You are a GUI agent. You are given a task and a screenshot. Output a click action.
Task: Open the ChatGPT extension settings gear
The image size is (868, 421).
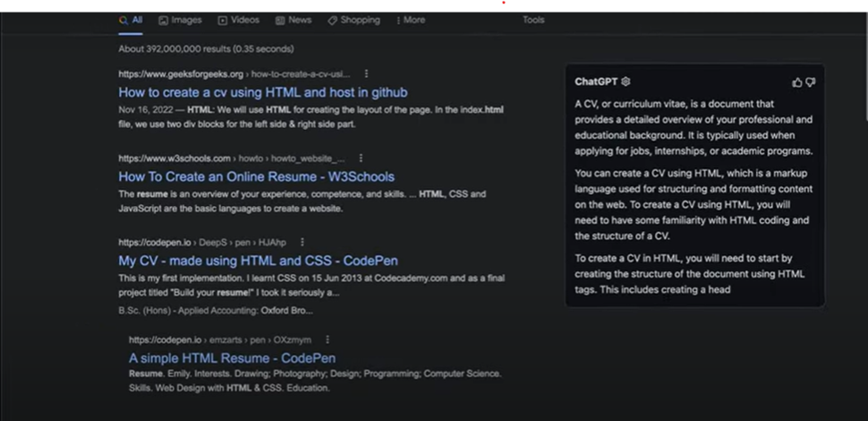point(625,82)
